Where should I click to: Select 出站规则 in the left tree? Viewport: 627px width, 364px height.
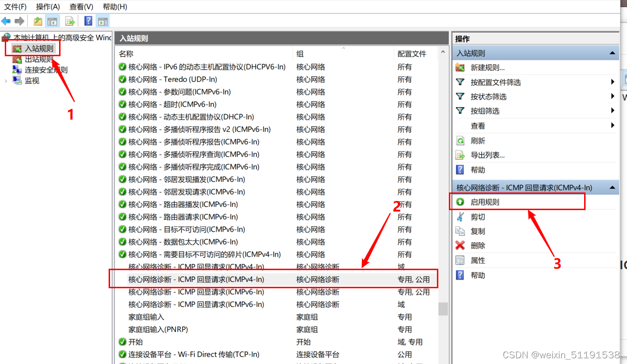tap(39, 59)
